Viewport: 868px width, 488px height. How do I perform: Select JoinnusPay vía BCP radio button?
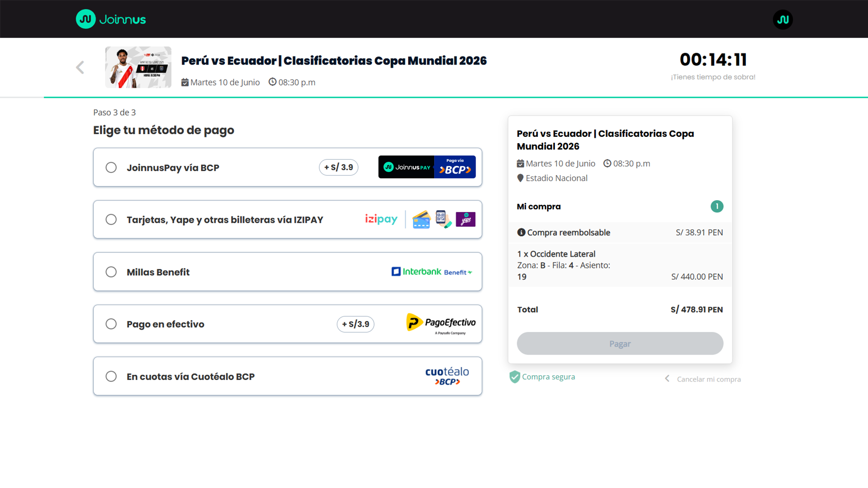[x=111, y=167]
